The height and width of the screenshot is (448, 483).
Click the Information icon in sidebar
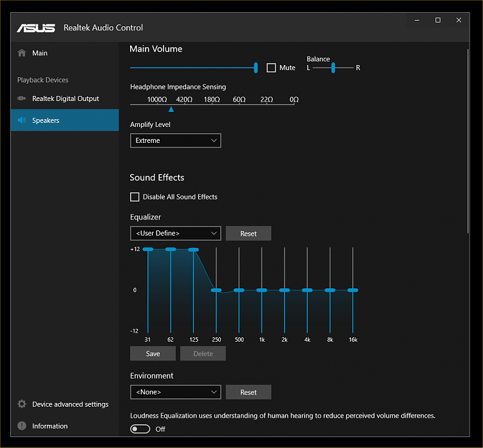22,426
